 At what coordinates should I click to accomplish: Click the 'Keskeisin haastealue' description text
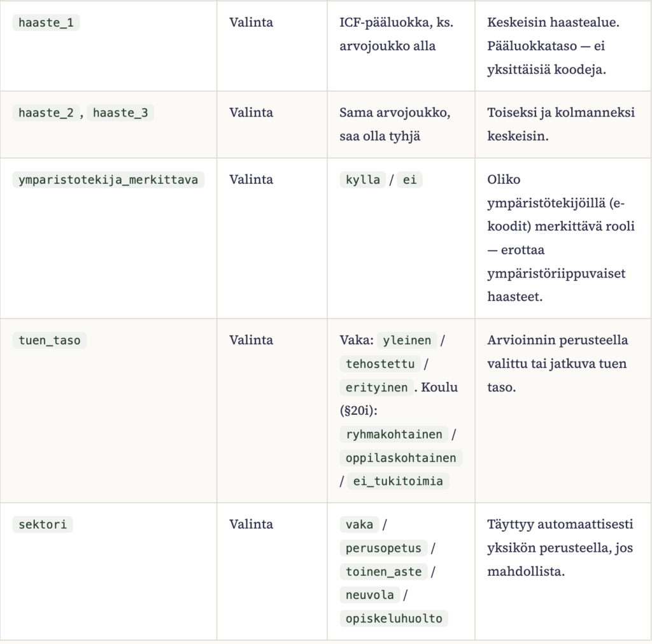(553, 22)
